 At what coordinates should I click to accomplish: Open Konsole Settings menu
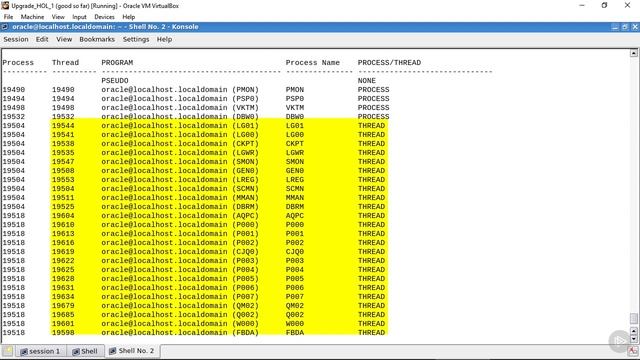pos(136,39)
